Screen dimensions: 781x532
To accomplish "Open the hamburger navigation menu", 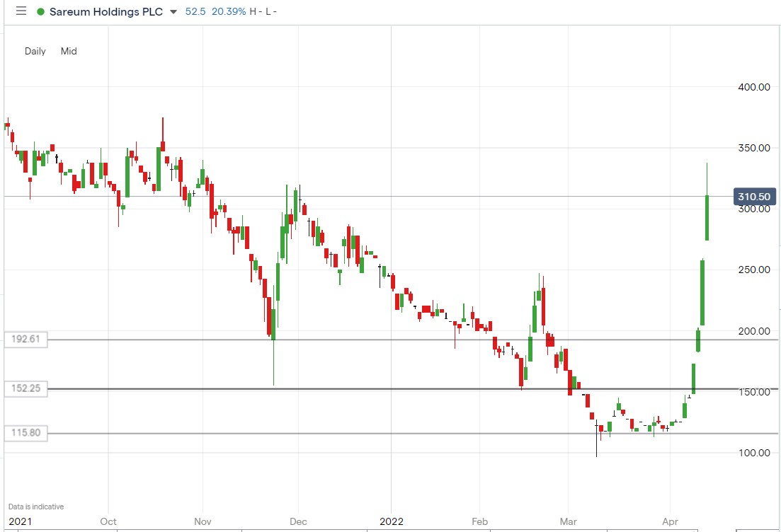I will click(x=20, y=11).
